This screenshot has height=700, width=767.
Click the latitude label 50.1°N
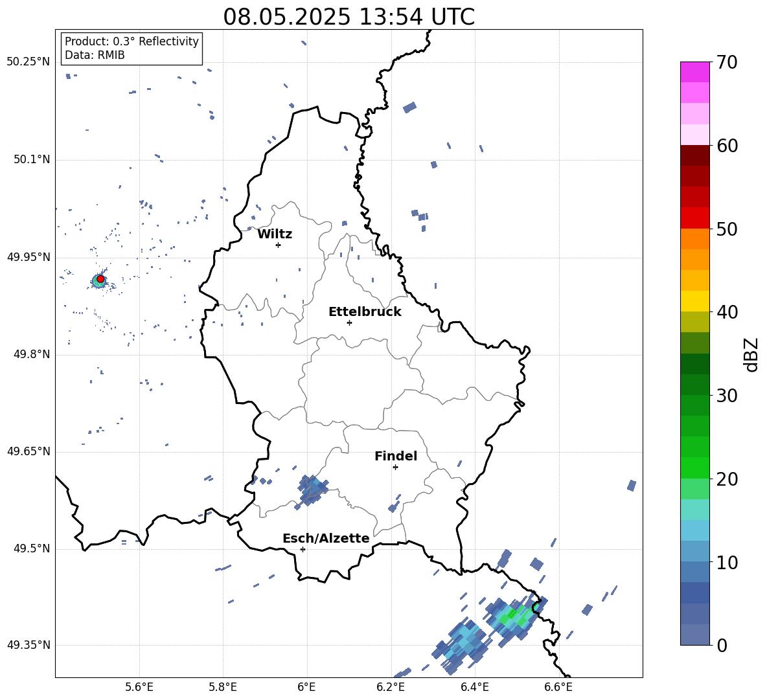[x=32, y=160]
